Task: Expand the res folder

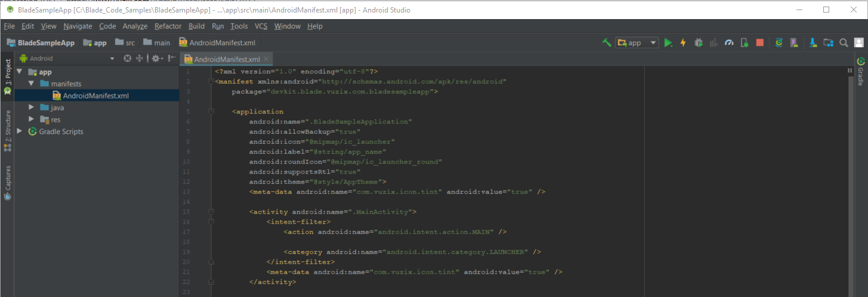Action: click(x=32, y=119)
